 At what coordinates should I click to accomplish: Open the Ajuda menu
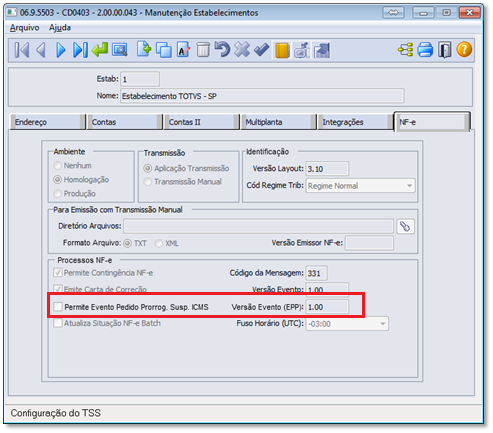click(x=60, y=28)
